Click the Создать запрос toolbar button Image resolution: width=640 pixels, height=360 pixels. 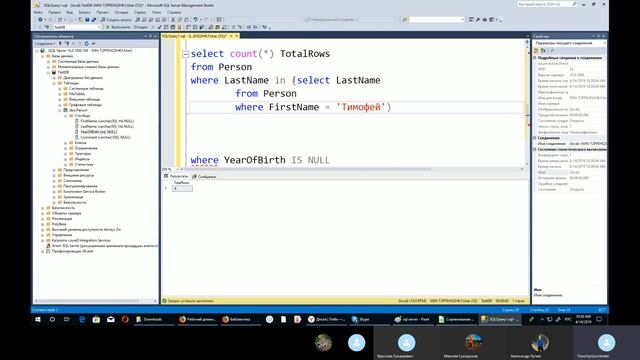116,20
